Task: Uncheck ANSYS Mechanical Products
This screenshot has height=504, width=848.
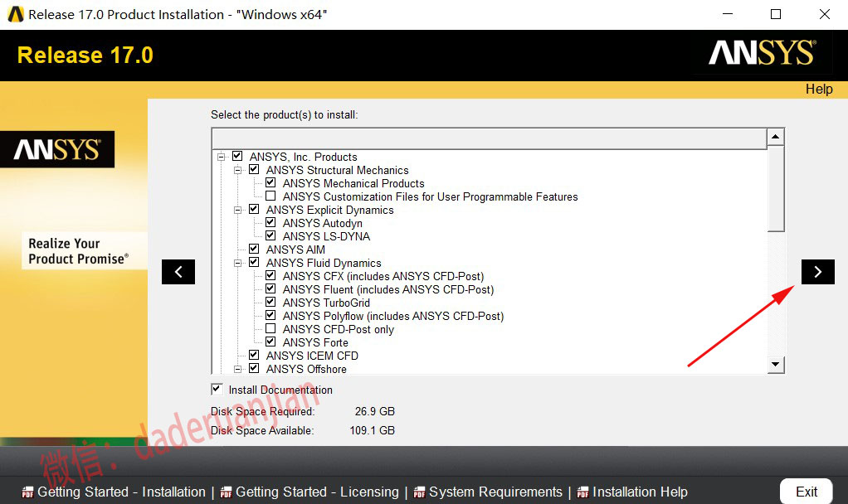Action: click(x=271, y=182)
